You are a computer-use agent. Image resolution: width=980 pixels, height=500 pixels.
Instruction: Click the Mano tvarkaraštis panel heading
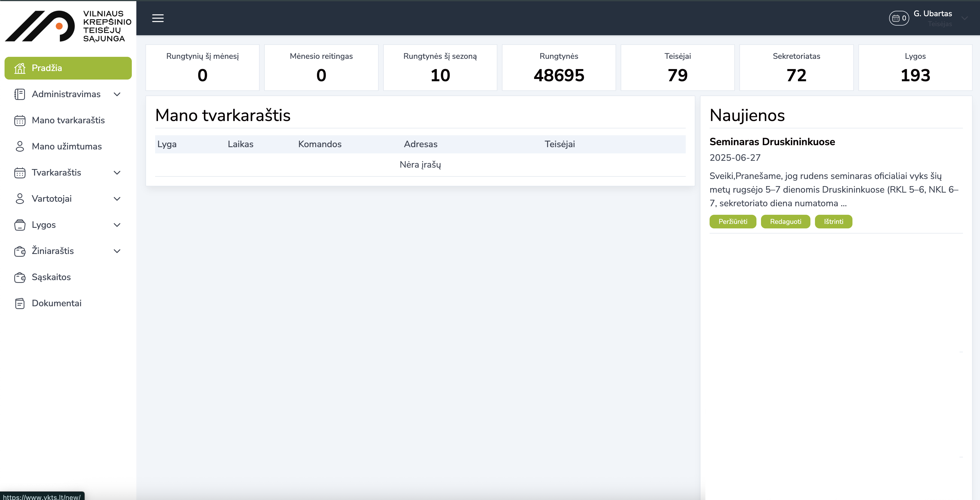(222, 115)
